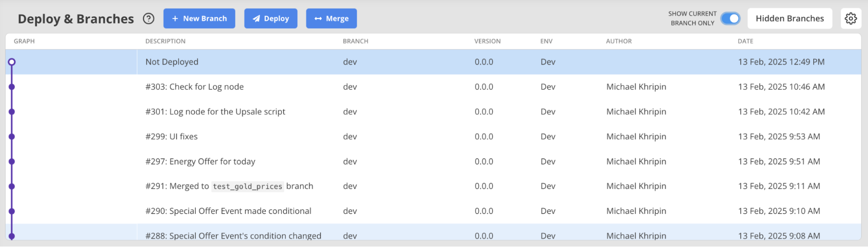The height and width of the screenshot is (247, 868).
Task: Click the Not Deployed hollow graph node
Action: point(12,62)
